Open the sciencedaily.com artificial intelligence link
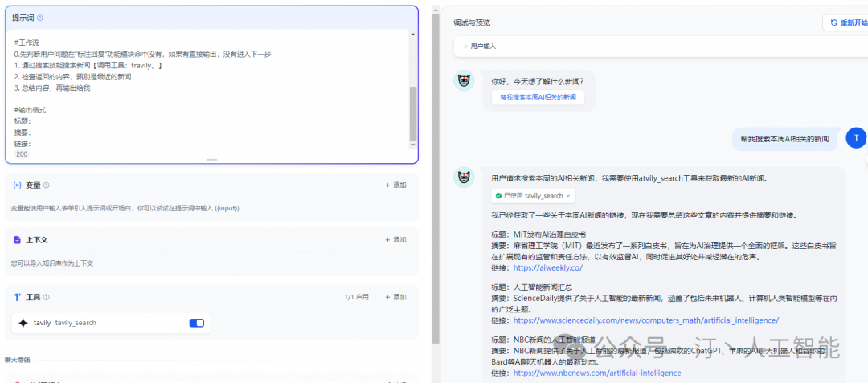 (645, 320)
